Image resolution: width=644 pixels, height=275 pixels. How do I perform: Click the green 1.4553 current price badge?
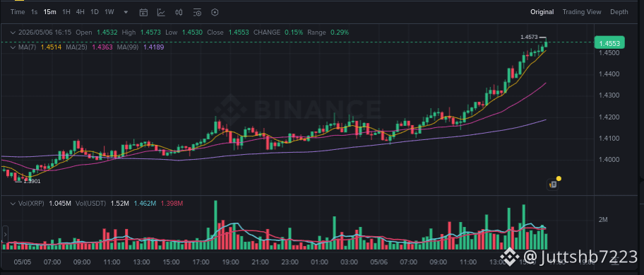[609, 42]
